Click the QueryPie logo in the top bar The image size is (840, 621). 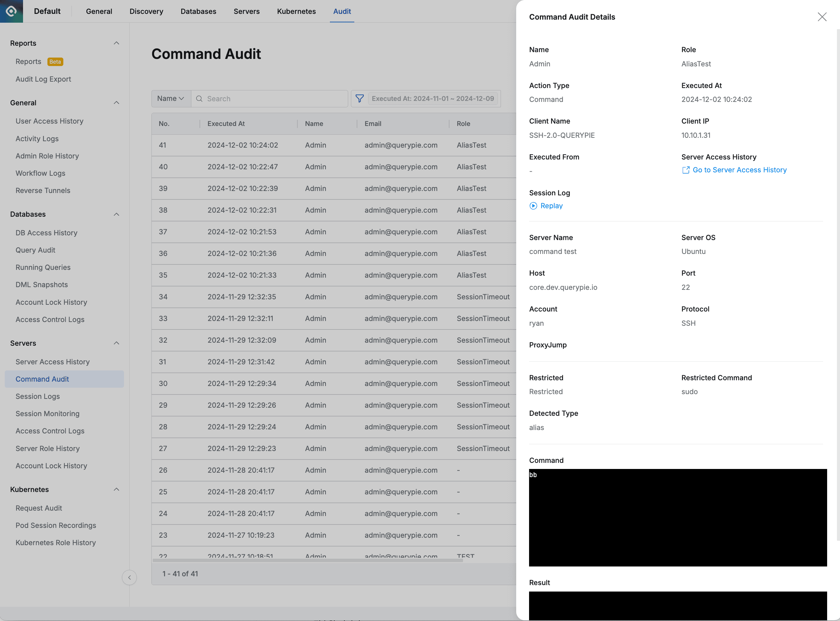click(11, 11)
